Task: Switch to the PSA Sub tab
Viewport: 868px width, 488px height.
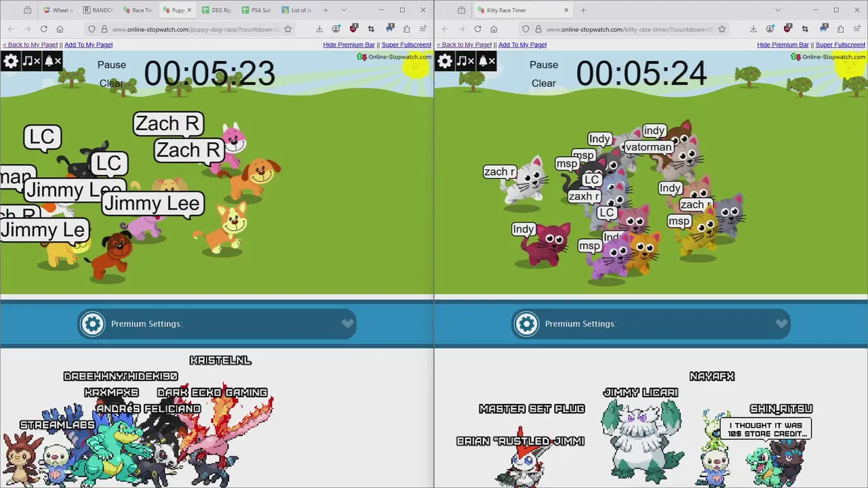Action: click(x=258, y=10)
